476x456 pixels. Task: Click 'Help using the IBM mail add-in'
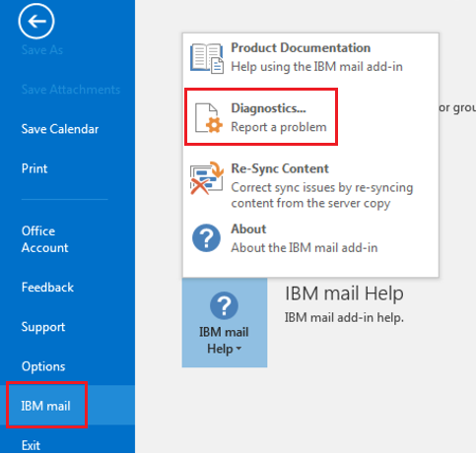point(316,67)
